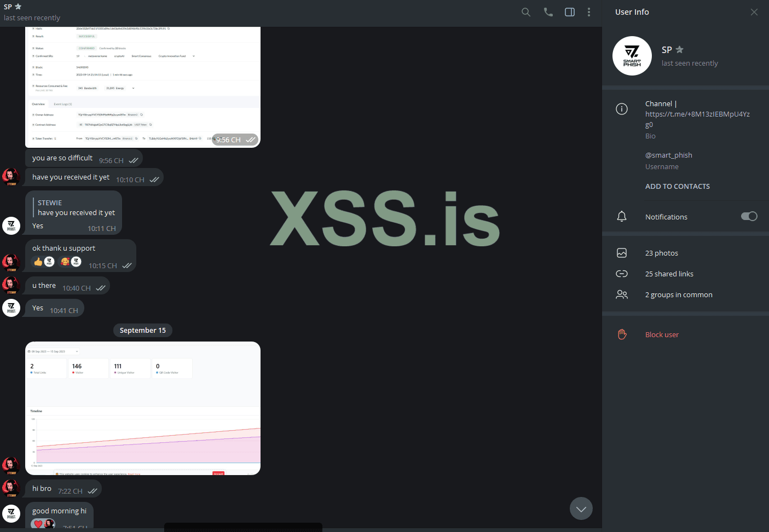
Task: Click 'last seen recently' in User Info panel
Action: pyautogui.click(x=690, y=63)
